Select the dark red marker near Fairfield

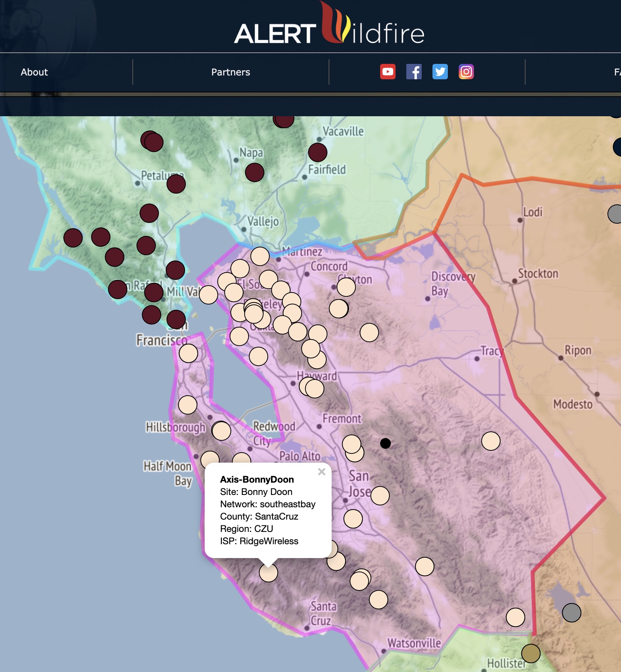[317, 152]
